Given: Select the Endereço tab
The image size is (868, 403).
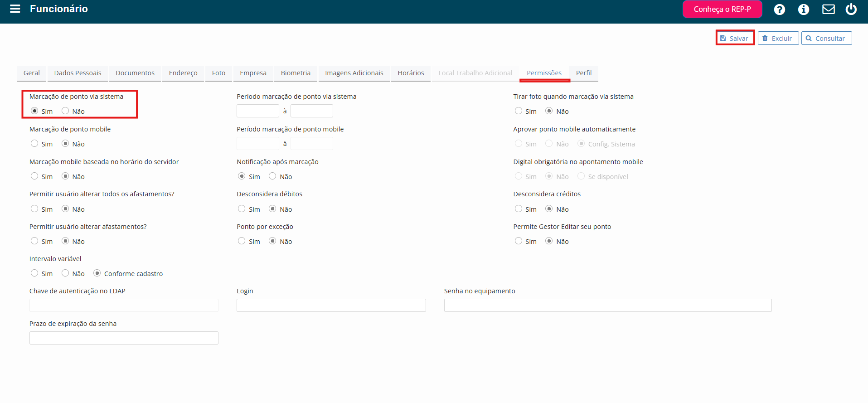Looking at the screenshot, I should (183, 73).
